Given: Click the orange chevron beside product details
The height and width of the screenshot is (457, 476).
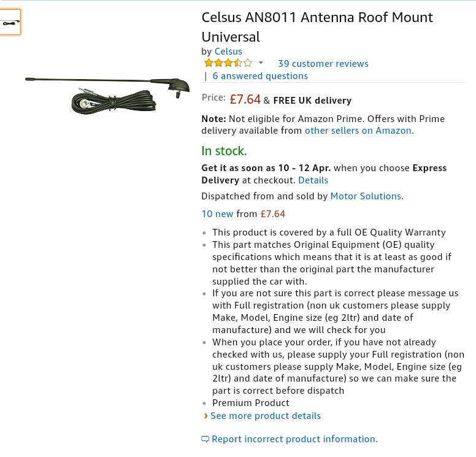Looking at the screenshot, I should tap(206, 416).
